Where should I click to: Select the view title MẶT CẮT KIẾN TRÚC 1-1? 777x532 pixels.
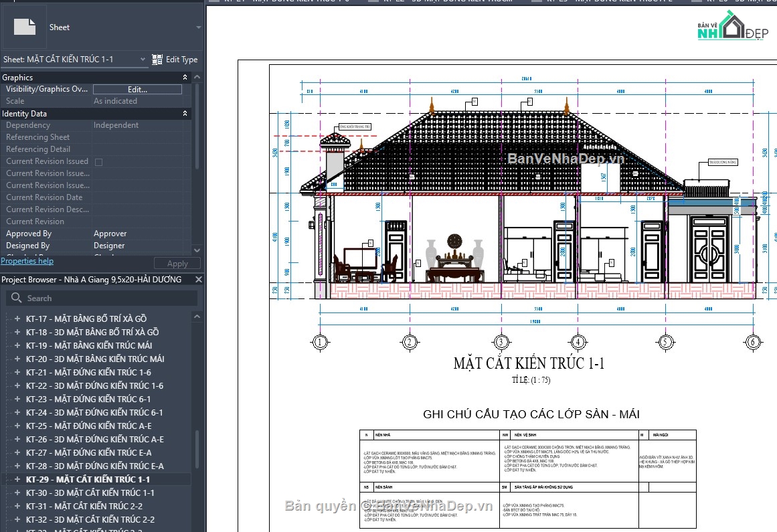(x=529, y=363)
